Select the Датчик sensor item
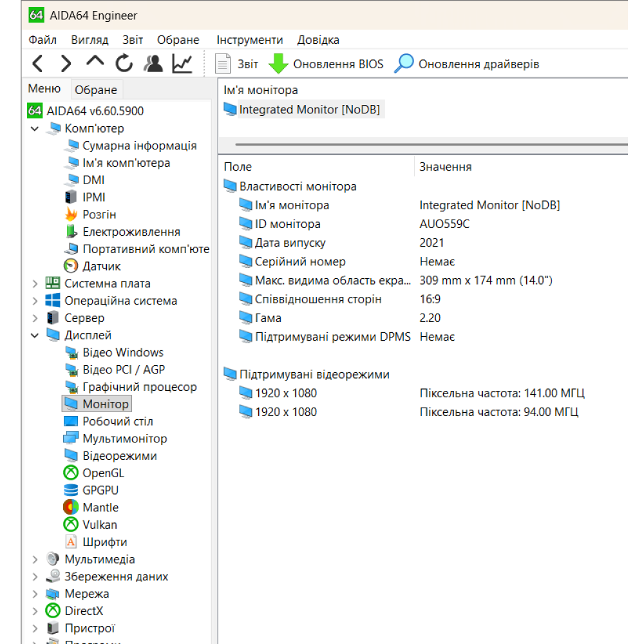Image resolution: width=644 pixels, height=644 pixels. (101, 266)
